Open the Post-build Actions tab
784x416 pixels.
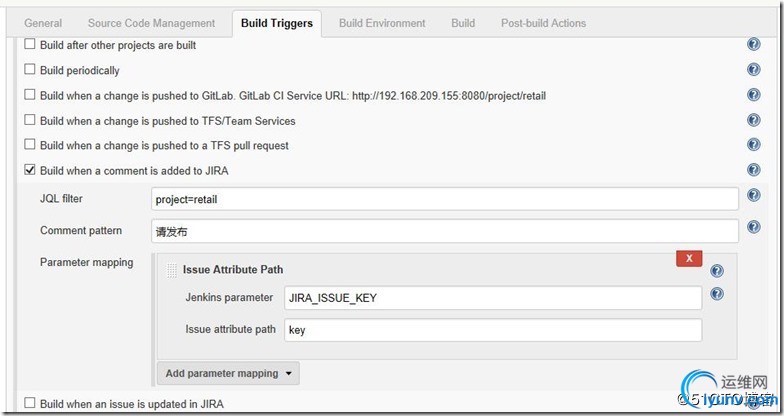click(x=544, y=23)
